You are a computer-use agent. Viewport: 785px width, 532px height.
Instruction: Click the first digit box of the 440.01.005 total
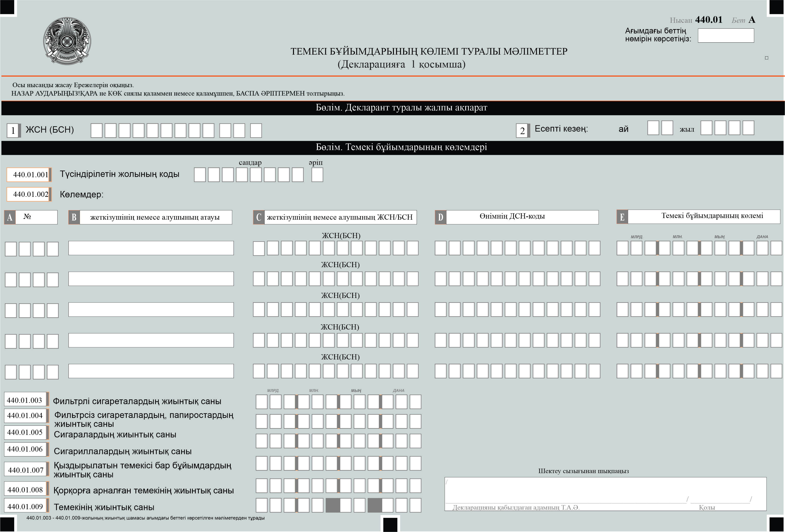coord(262,441)
